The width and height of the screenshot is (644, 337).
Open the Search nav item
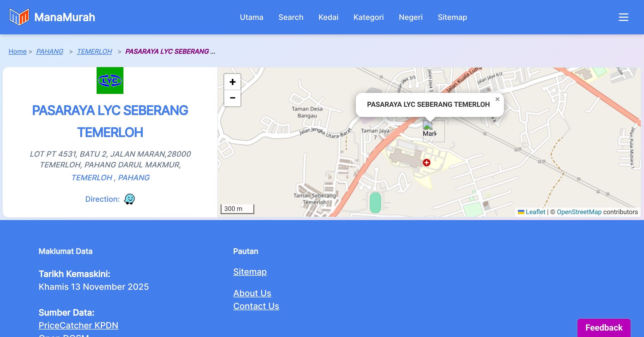coord(291,17)
